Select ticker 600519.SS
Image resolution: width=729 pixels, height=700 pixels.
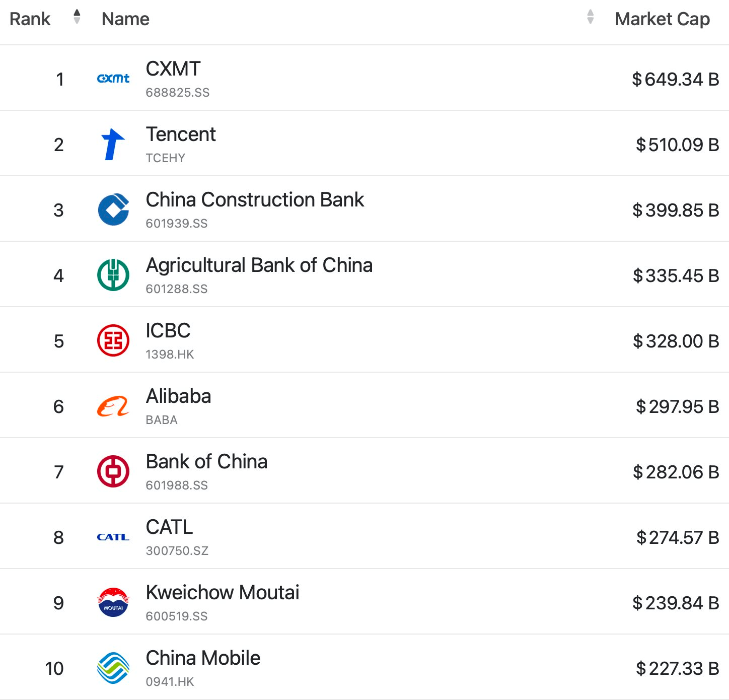click(x=177, y=616)
